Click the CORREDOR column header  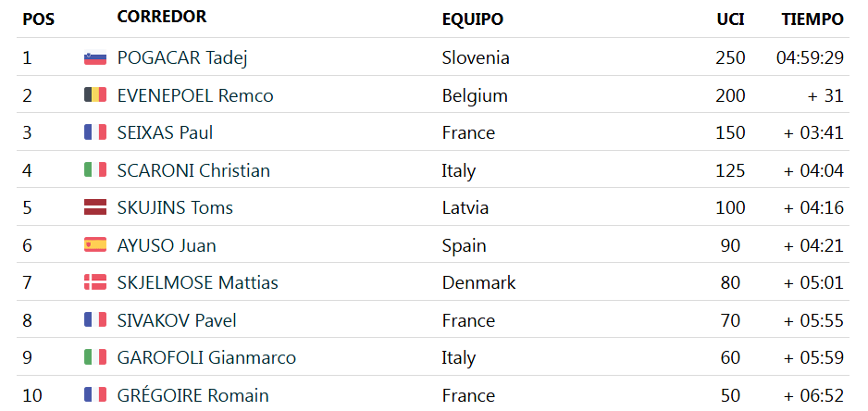tap(162, 18)
